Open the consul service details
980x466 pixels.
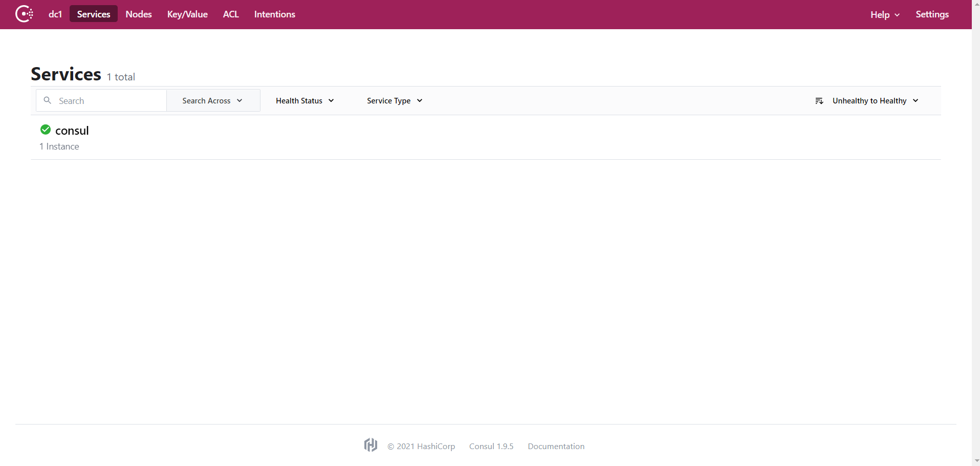pyautogui.click(x=72, y=131)
